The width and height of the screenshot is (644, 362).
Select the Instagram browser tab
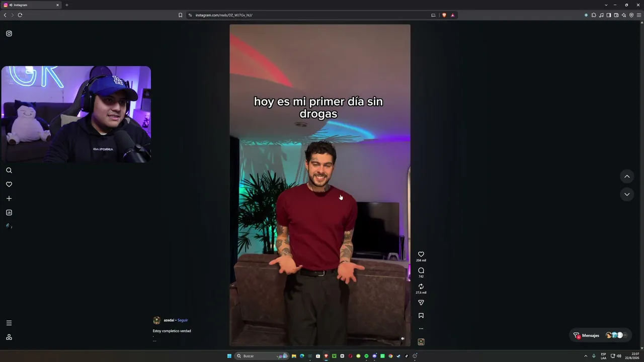[31, 5]
